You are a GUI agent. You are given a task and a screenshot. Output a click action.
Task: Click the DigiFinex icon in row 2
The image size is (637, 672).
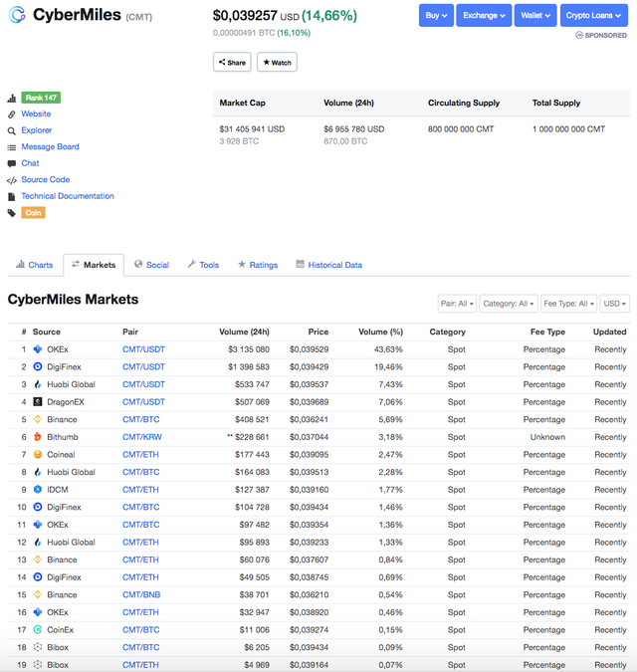click(x=38, y=366)
